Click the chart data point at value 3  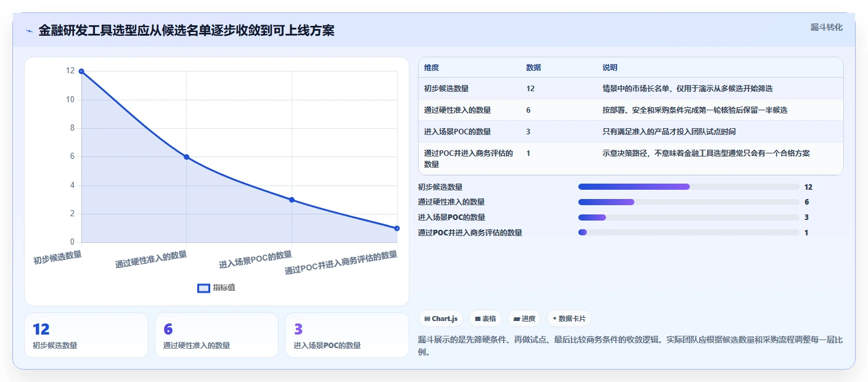coord(292,200)
